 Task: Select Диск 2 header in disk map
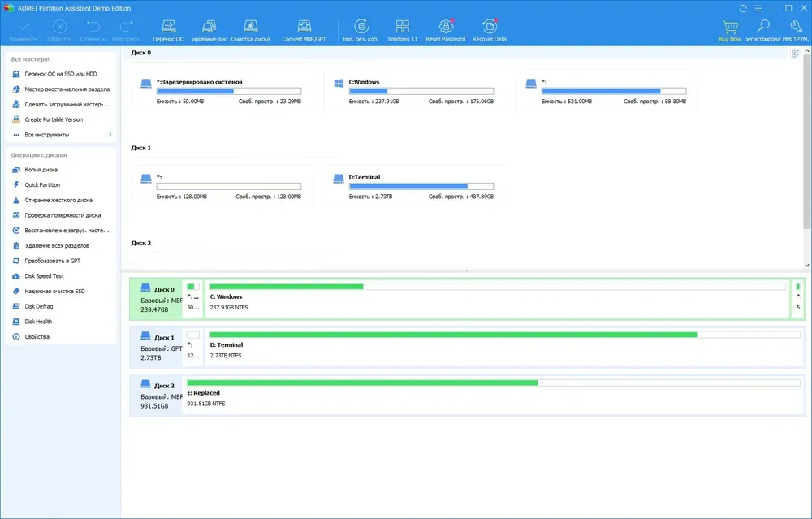157,396
